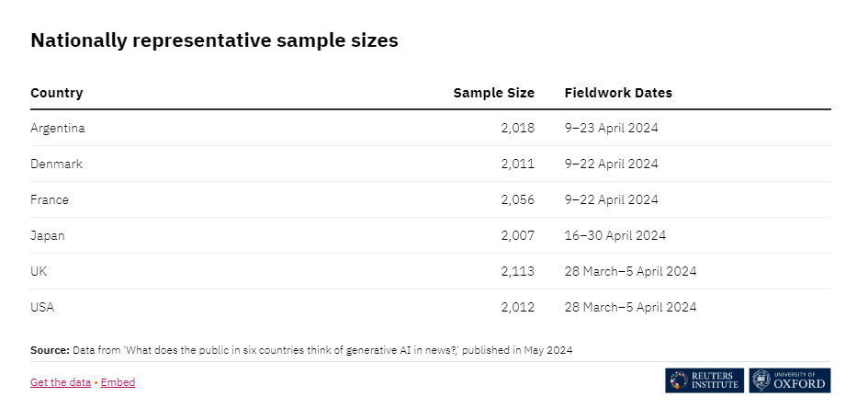The height and width of the screenshot is (408, 868).
Task: Click France's sample size 2,056
Action: [x=517, y=199]
